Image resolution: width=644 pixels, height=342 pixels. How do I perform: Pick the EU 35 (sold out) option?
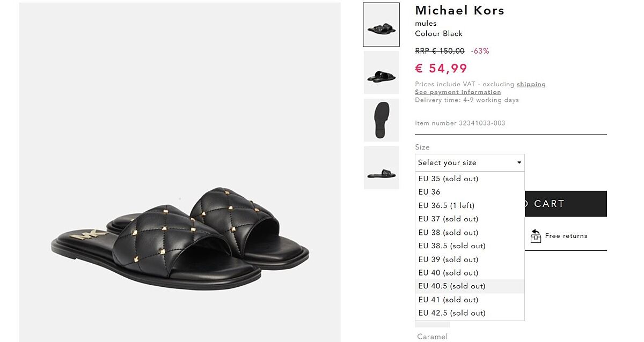click(448, 179)
